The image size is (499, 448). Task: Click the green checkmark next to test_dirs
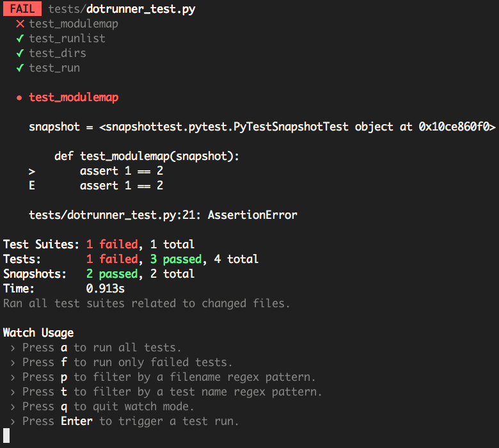pos(20,53)
